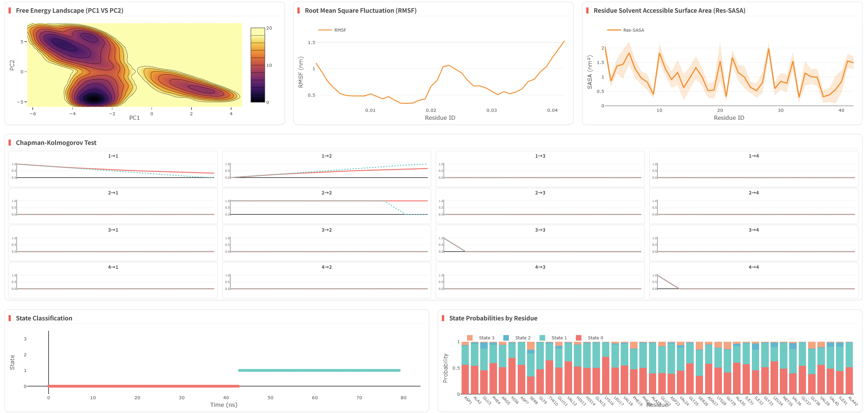Click the red State 0 timeline segment

143,386
